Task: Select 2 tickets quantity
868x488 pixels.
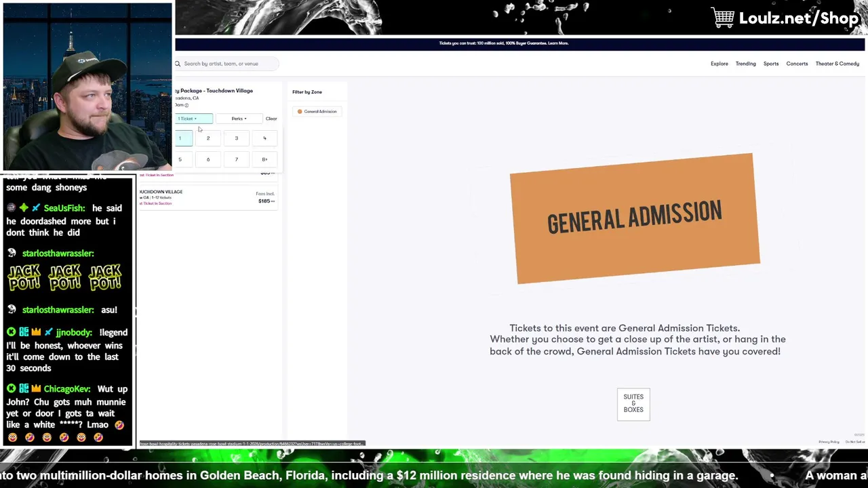Action: (208, 138)
